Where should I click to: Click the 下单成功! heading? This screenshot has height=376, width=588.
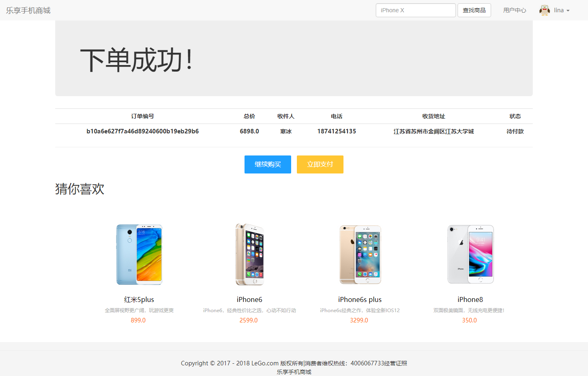[x=136, y=60]
